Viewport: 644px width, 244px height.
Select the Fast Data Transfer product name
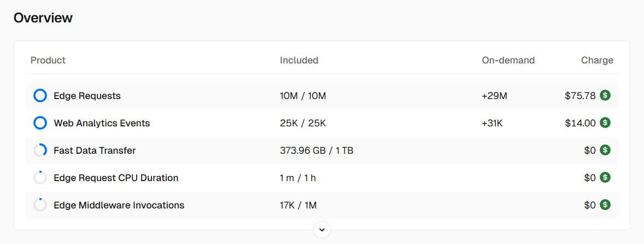tap(95, 150)
